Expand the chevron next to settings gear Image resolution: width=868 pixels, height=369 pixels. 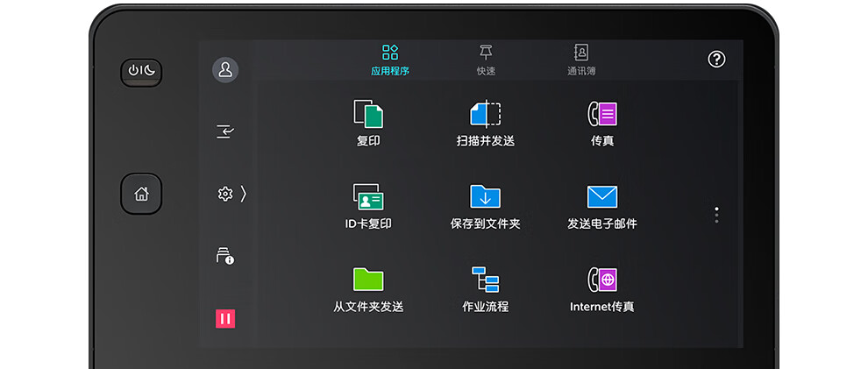(x=244, y=194)
